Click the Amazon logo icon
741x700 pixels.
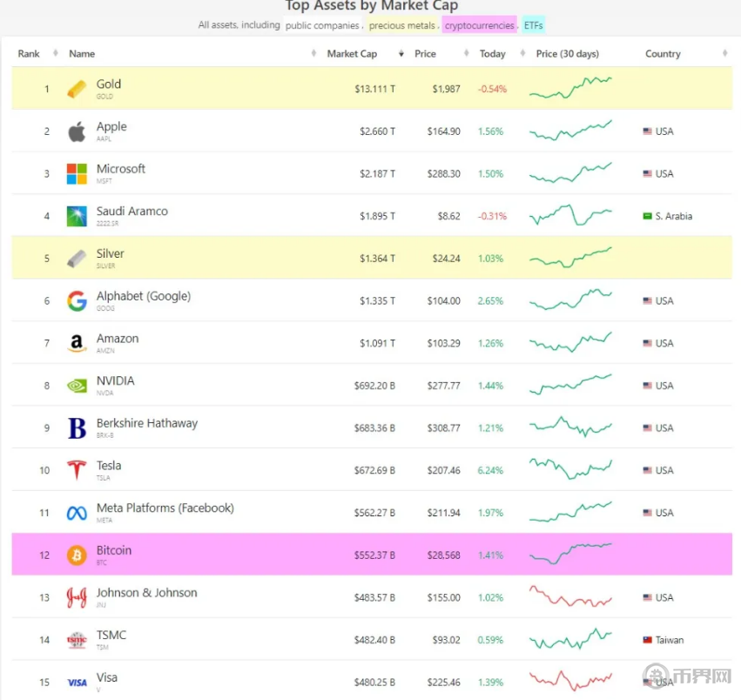point(77,343)
